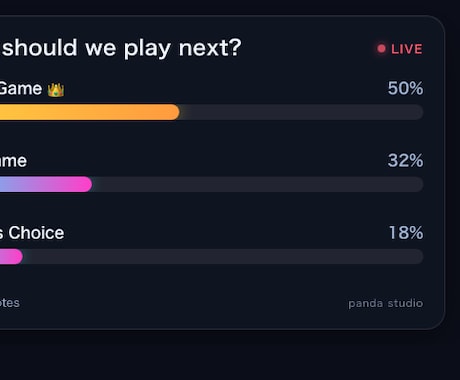The width and height of the screenshot is (460, 380).
Task: Click the orange progress bar fill
Action: pos(90,112)
